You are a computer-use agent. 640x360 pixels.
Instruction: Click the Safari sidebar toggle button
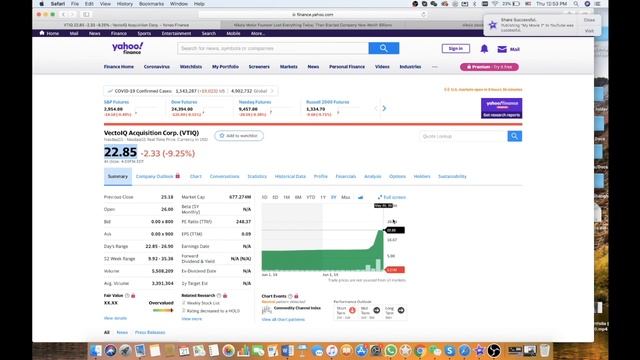[x=86, y=14]
